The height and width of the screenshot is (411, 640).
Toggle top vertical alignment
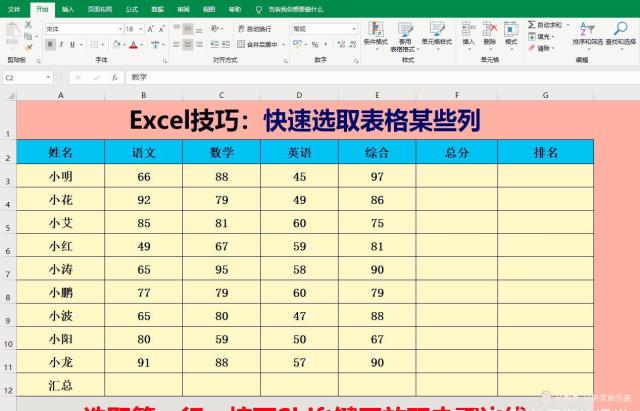[x=176, y=29]
